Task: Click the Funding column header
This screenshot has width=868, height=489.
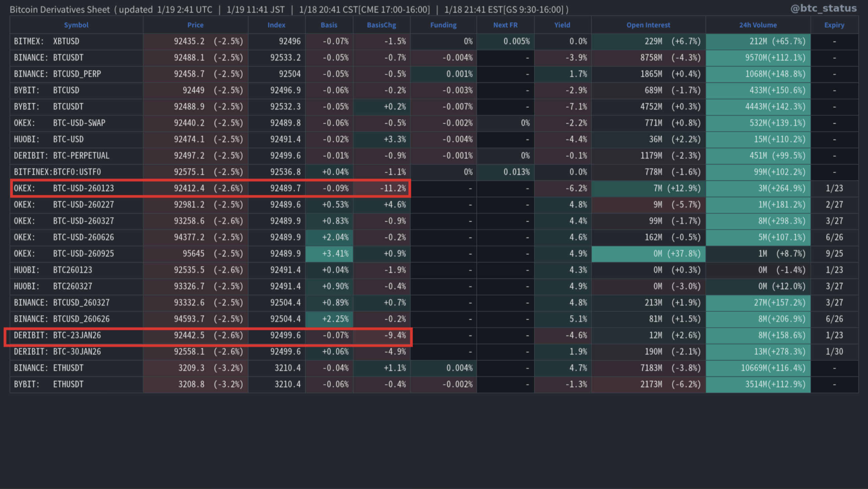Action: pyautogui.click(x=443, y=25)
